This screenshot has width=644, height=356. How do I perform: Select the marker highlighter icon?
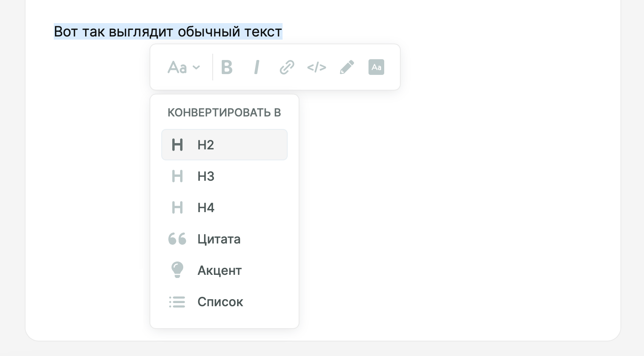coord(347,67)
